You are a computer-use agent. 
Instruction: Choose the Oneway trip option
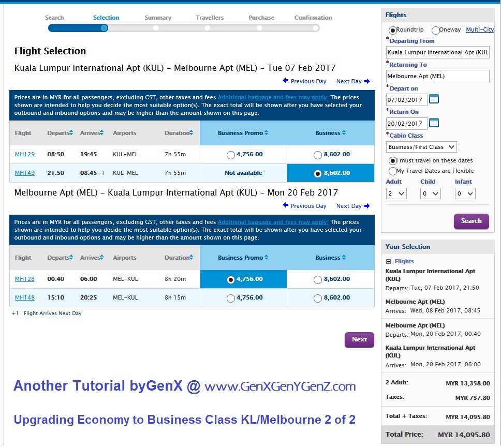point(436,30)
